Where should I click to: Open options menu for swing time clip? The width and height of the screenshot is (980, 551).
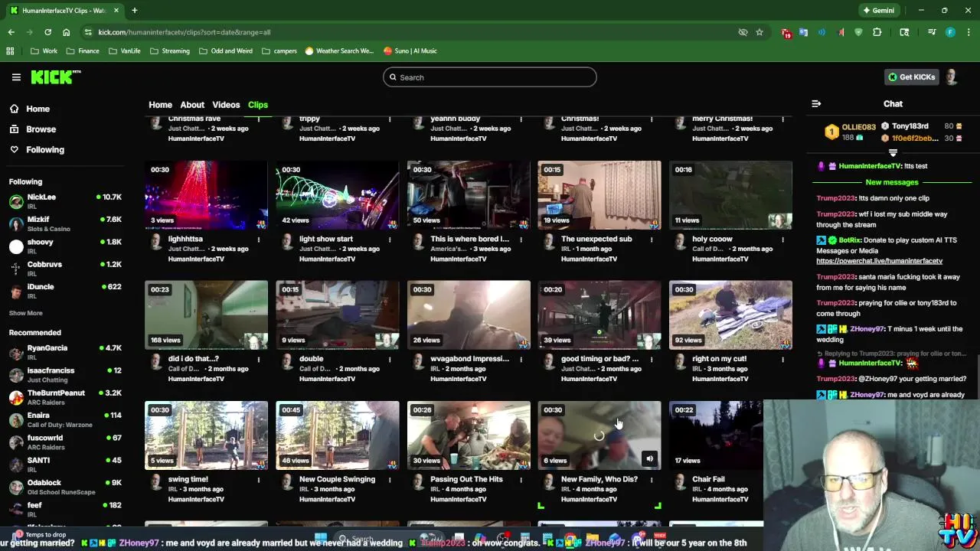click(x=259, y=480)
